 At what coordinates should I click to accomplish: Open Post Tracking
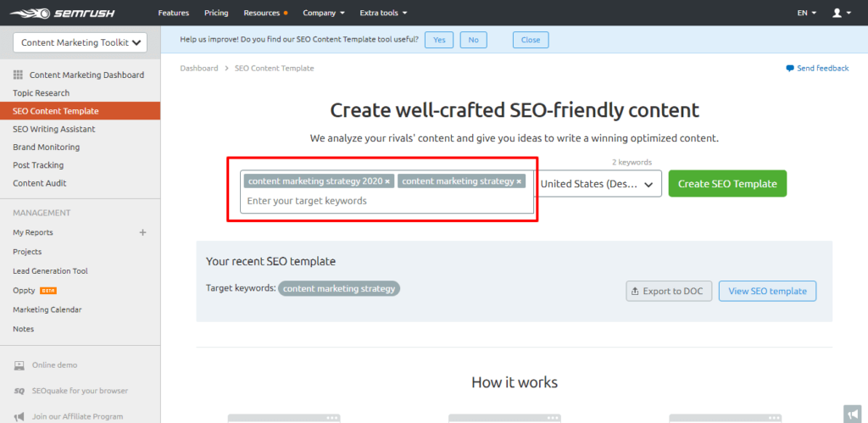click(38, 165)
